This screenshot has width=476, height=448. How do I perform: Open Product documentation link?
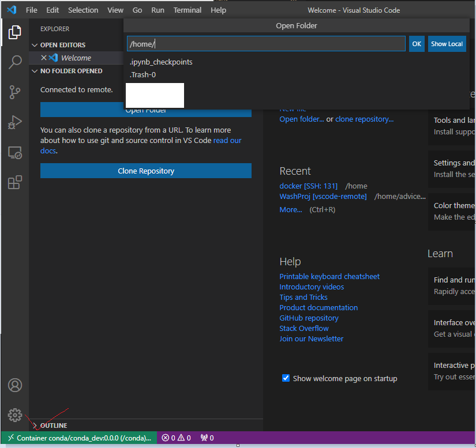click(318, 307)
